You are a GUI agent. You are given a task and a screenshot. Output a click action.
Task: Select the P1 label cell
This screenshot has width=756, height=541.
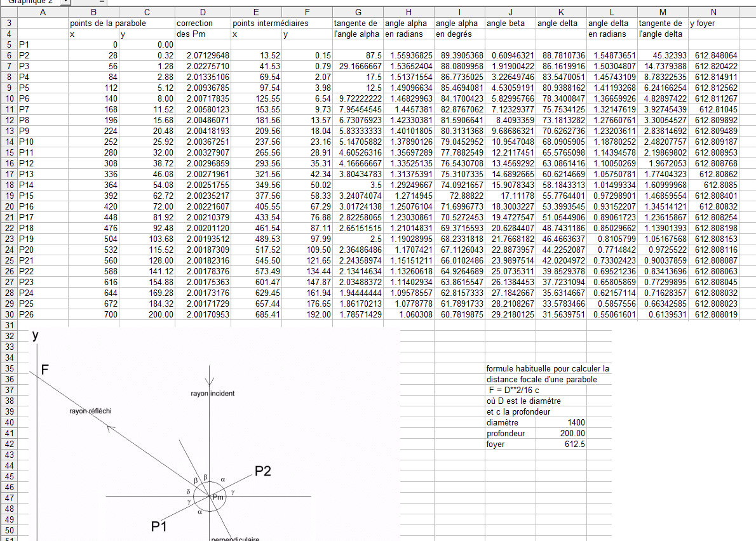point(43,45)
